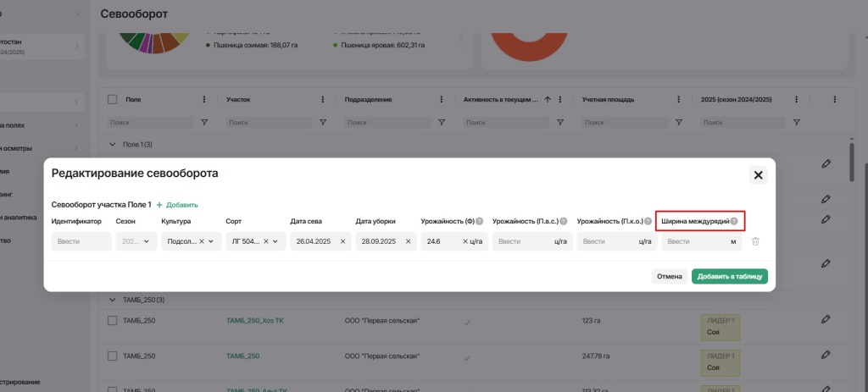The image size is (868, 392).
Task: Focus the Урожайность (П.к.о.) input
Action: coord(617,241)
